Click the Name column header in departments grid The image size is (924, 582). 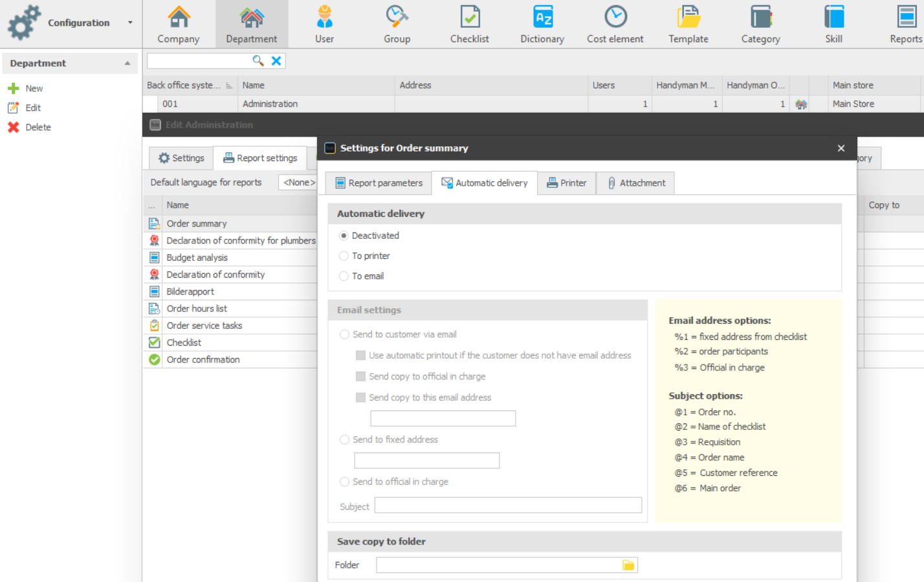316,85
